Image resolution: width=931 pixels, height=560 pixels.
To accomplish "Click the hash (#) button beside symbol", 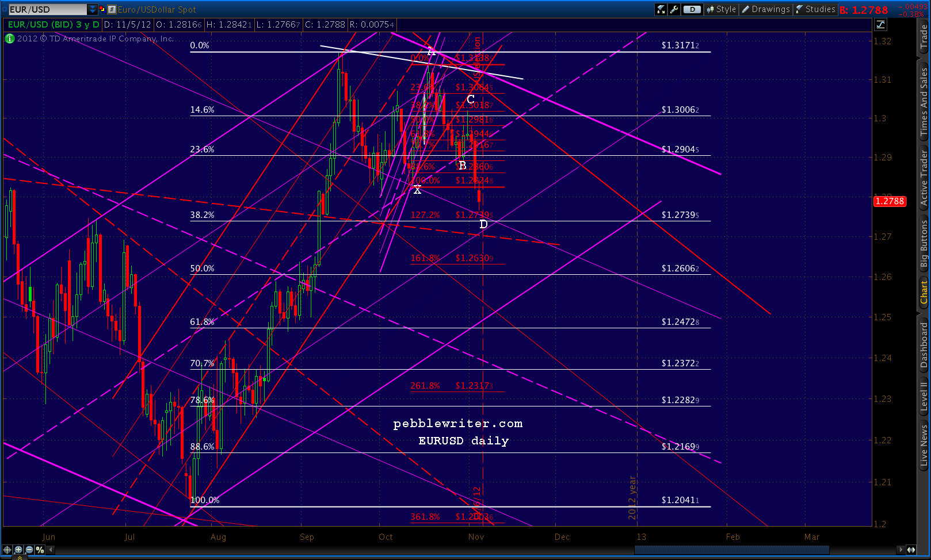I will point(112,9).
